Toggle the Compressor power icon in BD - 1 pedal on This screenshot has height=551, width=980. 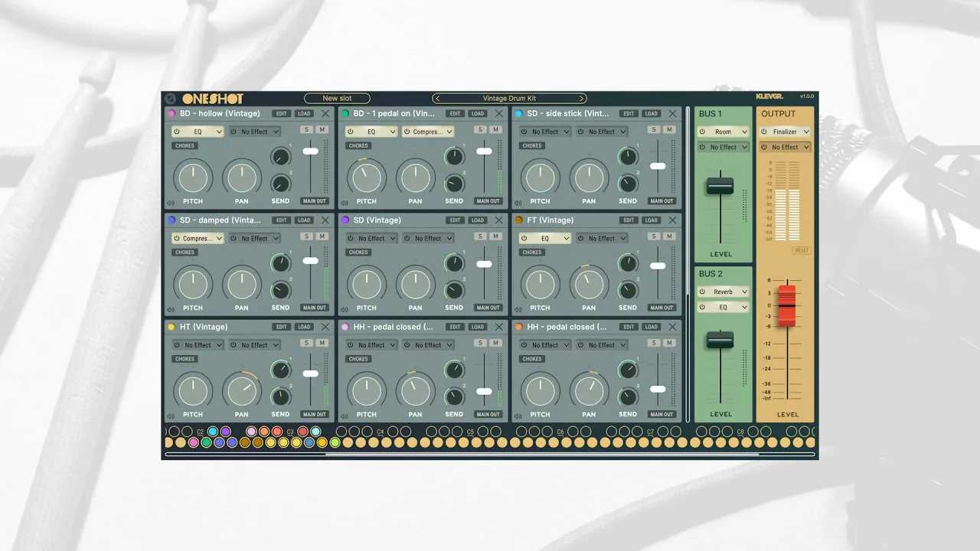coord(408,132)
